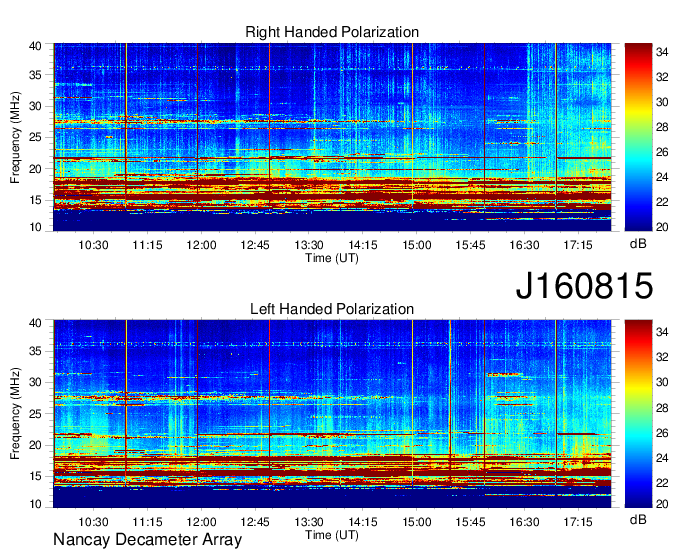
Task: Click the 15:45 time tick under Right Handed plot
Action: (470, 245)
